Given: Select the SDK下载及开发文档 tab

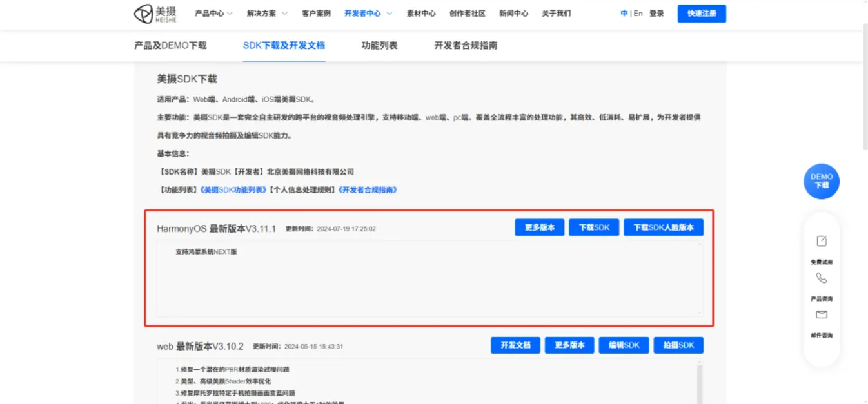Looking at the screenshot, I should (x=284, y=45).
